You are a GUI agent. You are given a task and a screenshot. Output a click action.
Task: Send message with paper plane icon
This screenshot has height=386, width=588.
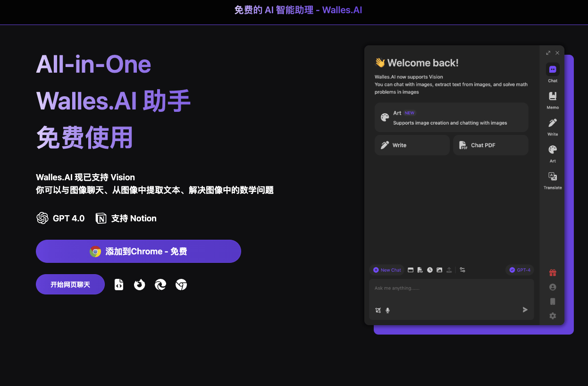coord(525,310)
